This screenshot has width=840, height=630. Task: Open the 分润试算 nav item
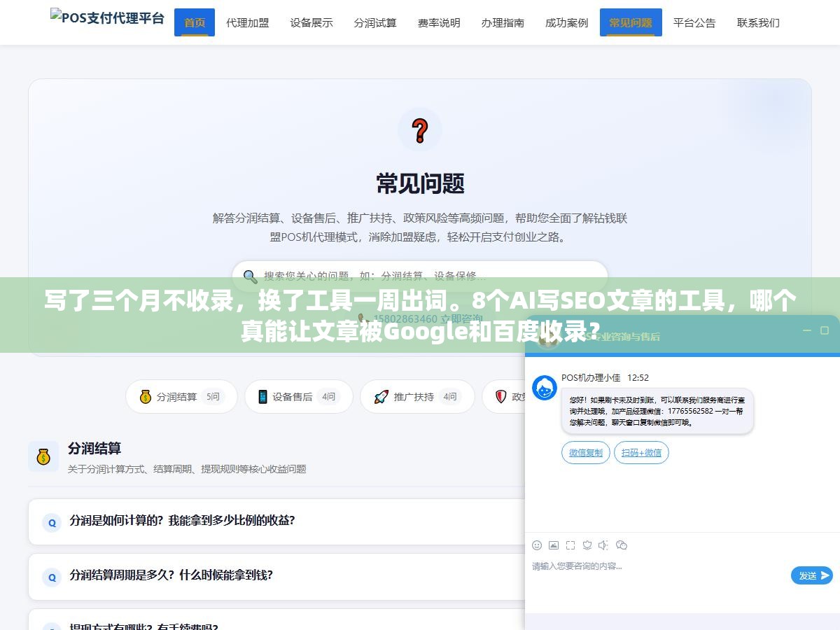click(375, 22)
